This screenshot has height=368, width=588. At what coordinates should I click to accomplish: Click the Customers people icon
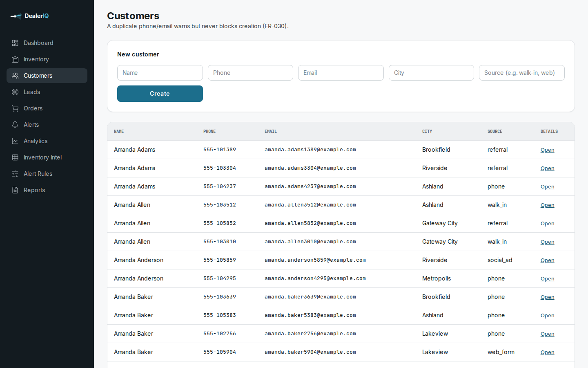click(x=15, y=76)
